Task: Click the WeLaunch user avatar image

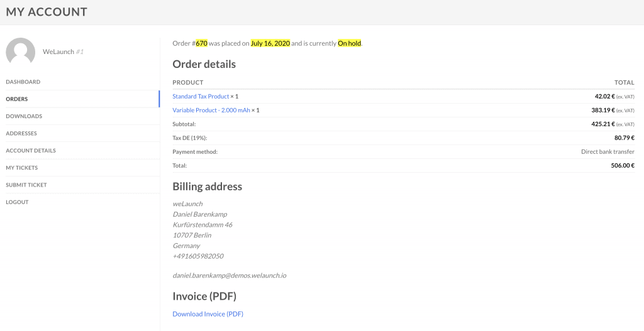Action: pos(21,52)
